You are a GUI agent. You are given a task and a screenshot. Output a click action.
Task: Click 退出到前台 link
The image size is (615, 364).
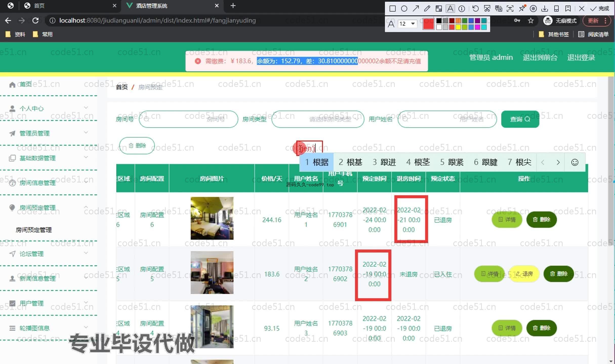[540, 58]
